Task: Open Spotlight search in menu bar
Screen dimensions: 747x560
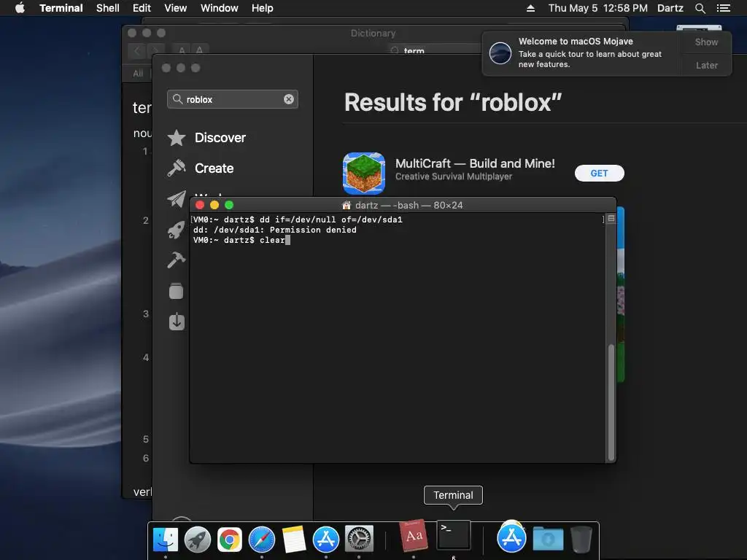Action: tap(700, 8)
